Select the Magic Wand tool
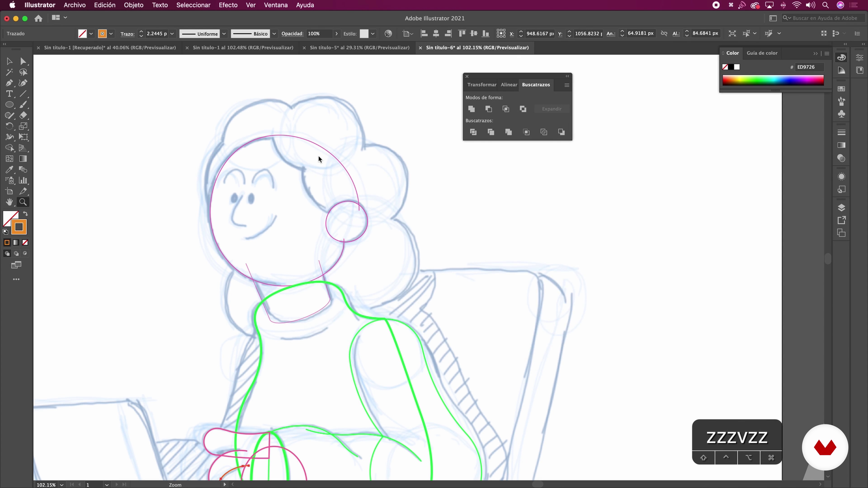868x488 pixels. 9,72
